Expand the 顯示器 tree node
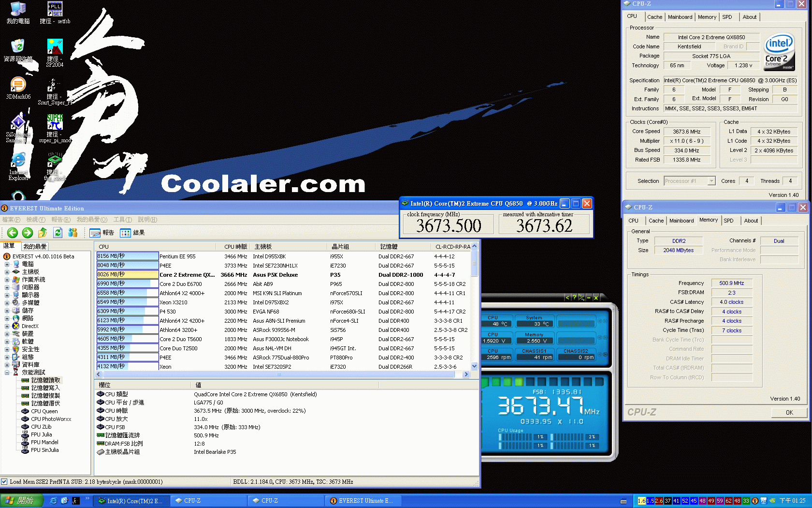The image size is (812, 508). click(7, 295)
